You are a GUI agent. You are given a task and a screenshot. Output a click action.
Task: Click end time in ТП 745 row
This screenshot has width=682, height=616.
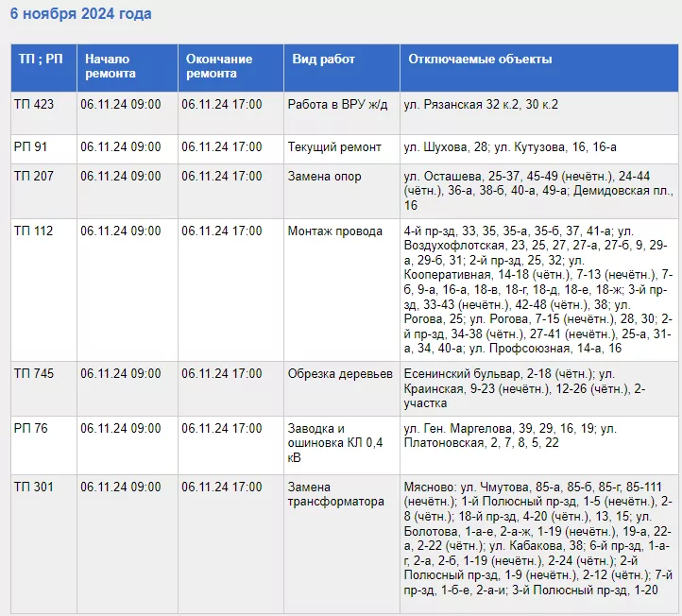[x=222, y=374]
